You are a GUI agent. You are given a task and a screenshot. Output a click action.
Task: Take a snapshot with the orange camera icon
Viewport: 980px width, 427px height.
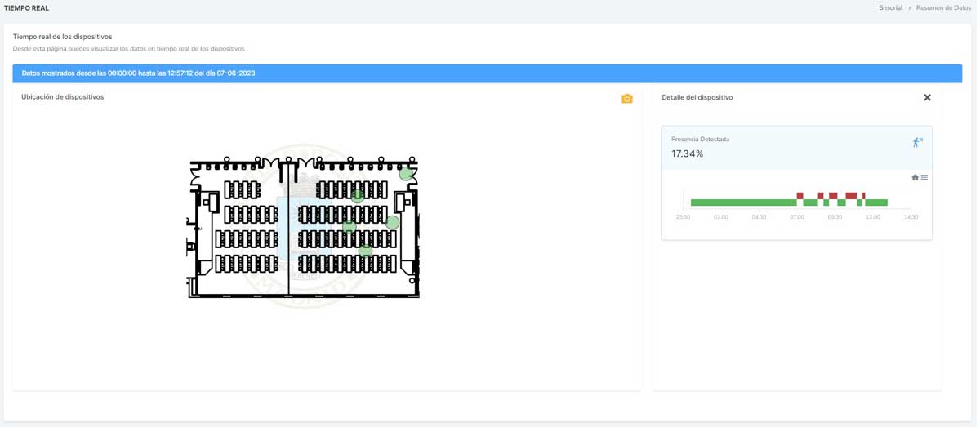(627, 99)
